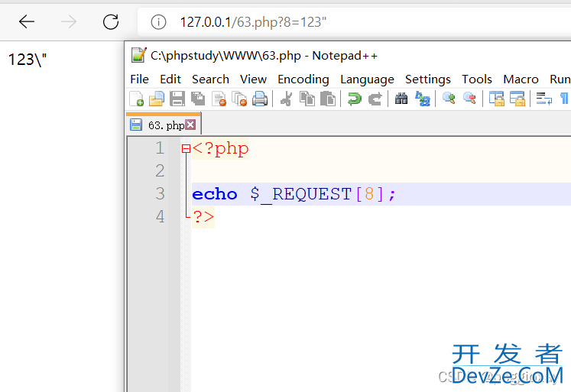
Task: Click the green Undo arrow icon
Action: pos(355,99)
